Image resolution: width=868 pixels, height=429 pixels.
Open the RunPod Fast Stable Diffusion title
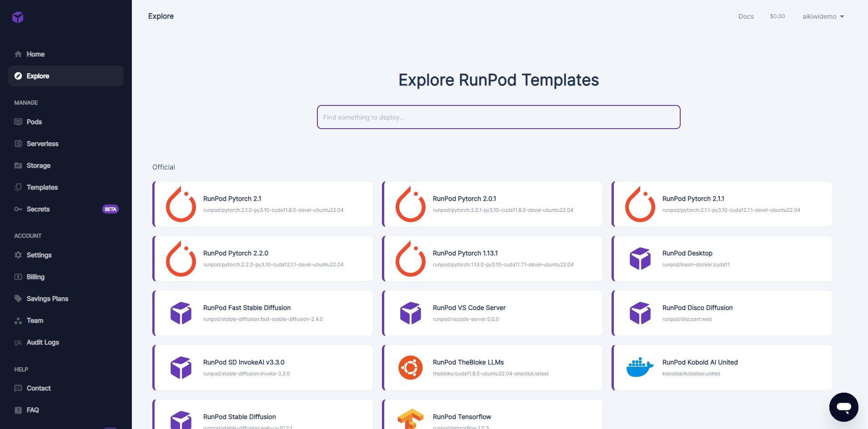[x=247, y=308]
